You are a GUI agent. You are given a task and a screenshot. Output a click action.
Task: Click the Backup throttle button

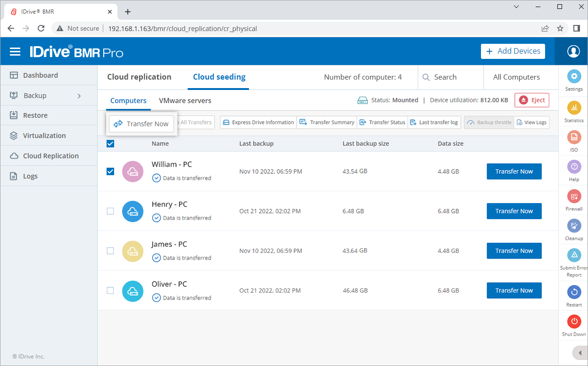[x=489, y=122]
